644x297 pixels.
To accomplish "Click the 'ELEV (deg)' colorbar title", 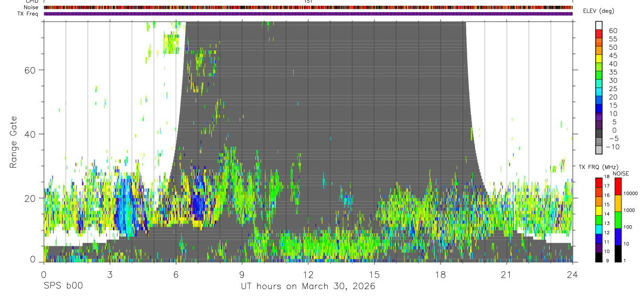I will coord(598,11).
